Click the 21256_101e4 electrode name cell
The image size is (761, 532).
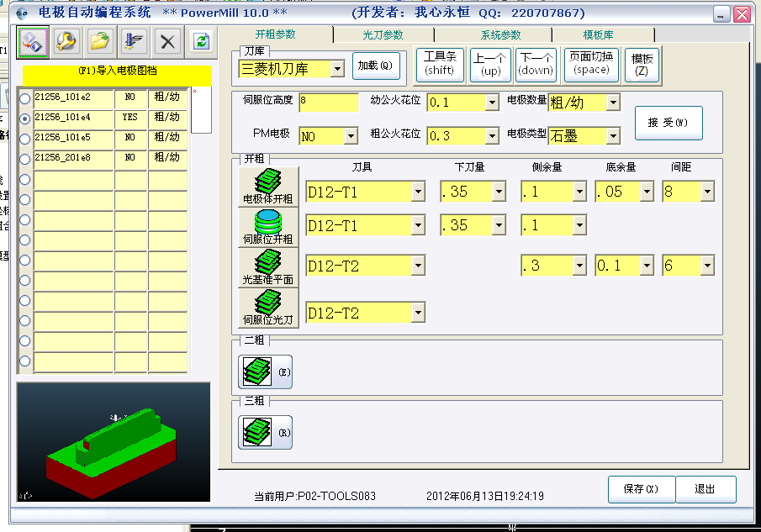click(x=73, y=119)
